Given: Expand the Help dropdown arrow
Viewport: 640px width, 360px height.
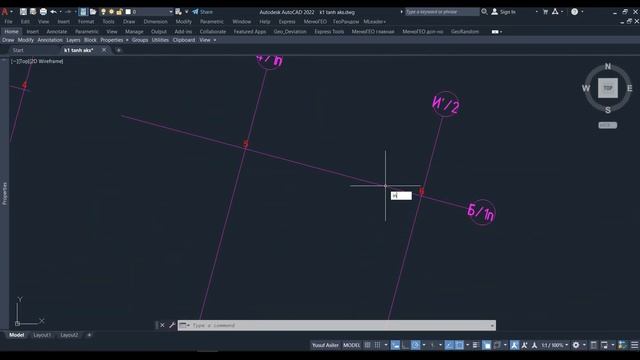Looking at the screenshot, I should [582, 12].
